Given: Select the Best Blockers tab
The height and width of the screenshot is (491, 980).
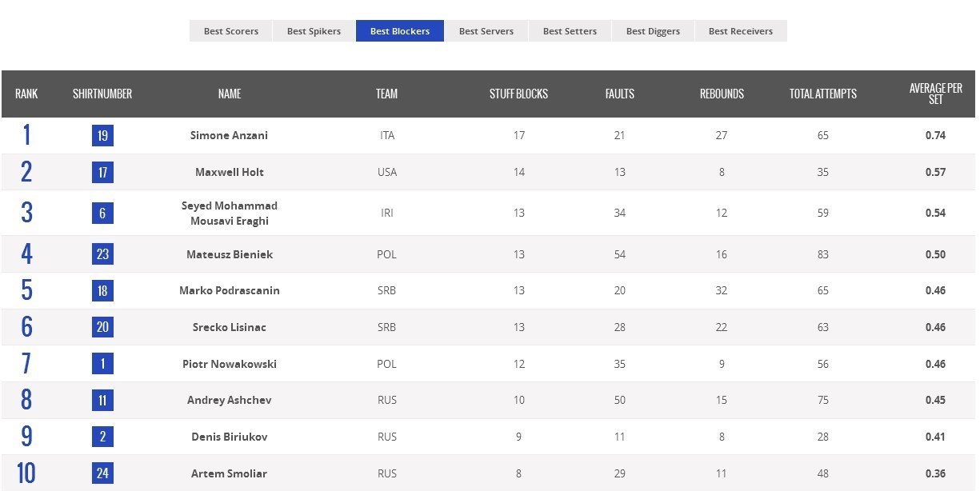Looking at the screenshot, I should pyautogui.click(x=400, y=31).
